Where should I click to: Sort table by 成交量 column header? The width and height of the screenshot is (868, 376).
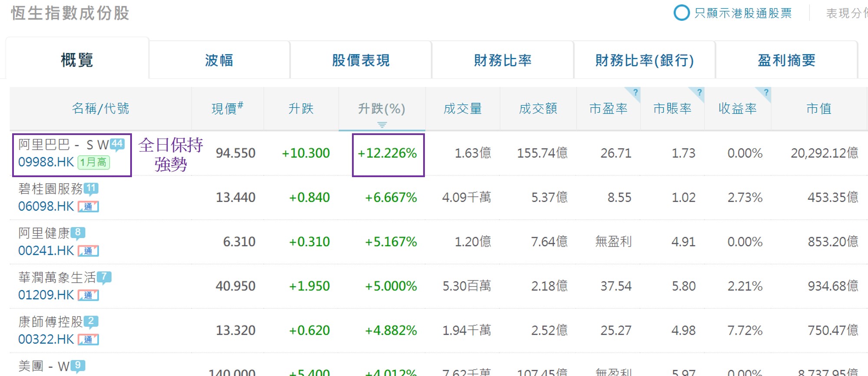click(x=463, y=109)
